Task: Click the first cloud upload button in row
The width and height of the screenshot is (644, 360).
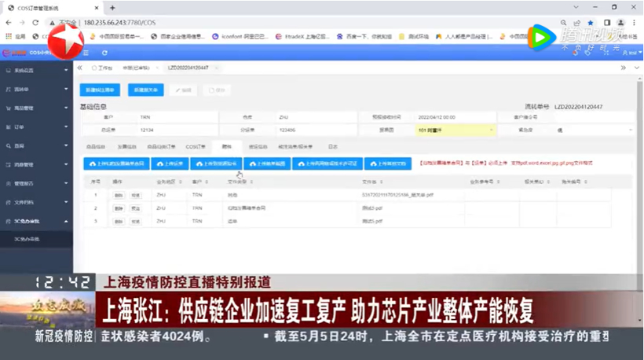Action: coord(117,163)
